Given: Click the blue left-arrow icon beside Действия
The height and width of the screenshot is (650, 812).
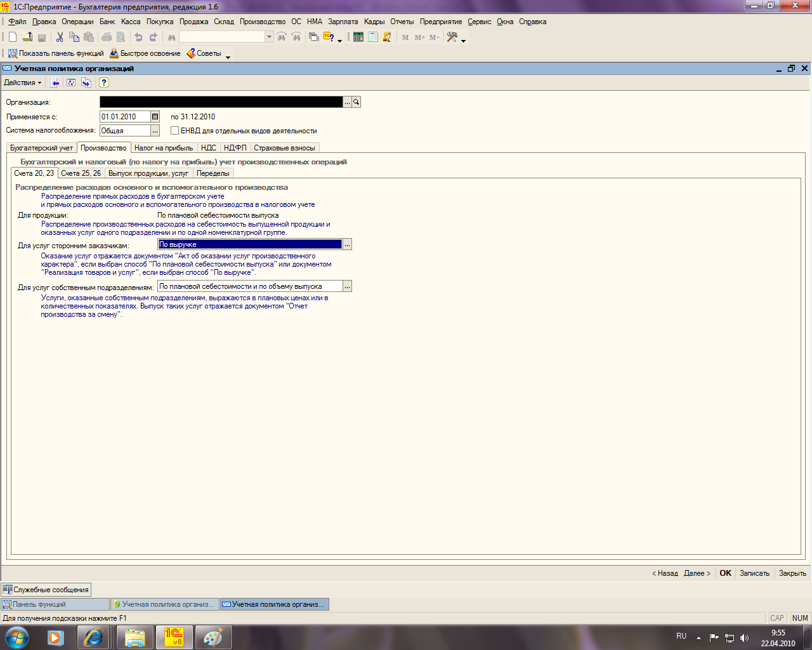Looking at the screenshot, I should [x=55, y=83].
